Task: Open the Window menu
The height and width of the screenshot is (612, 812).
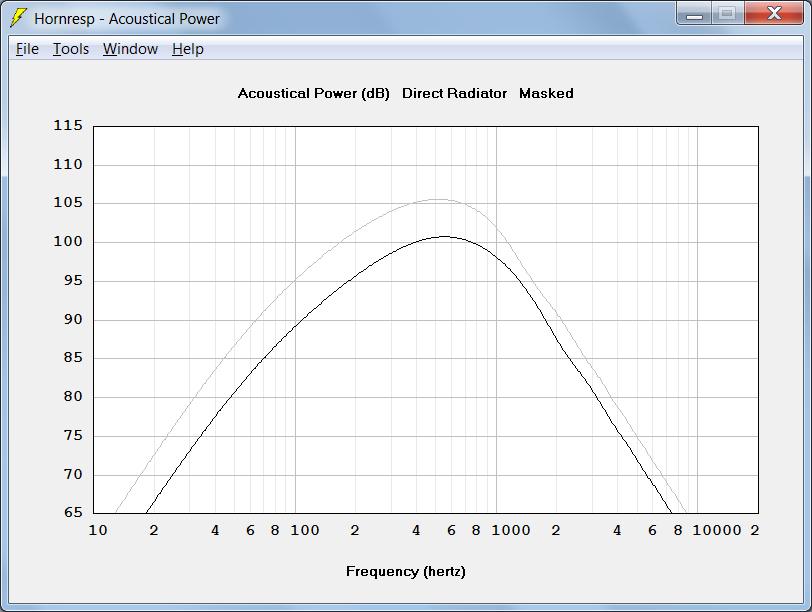Action: [130, 49]
